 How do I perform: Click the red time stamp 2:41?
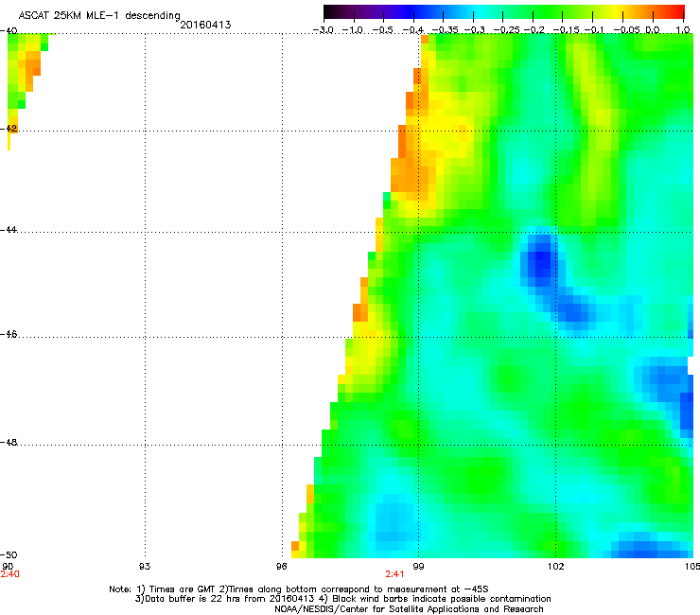coord(395,574)
